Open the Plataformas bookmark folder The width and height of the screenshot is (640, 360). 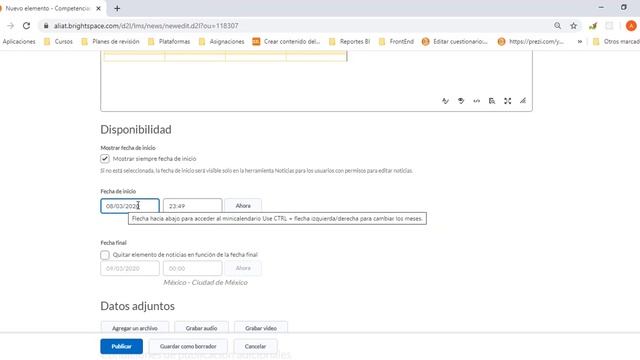pyautogui.click(x=169, y=42)
